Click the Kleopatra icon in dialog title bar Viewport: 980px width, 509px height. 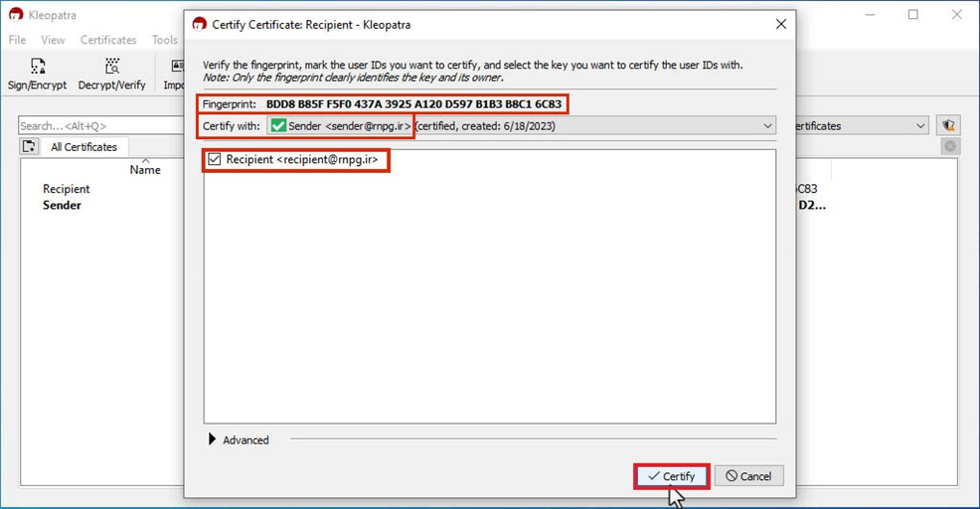pos(200,25)
